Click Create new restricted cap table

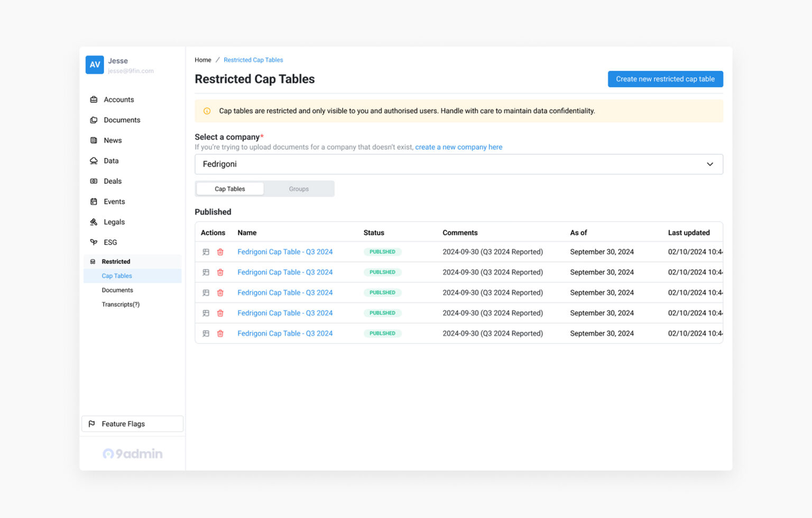click(665, 79)
